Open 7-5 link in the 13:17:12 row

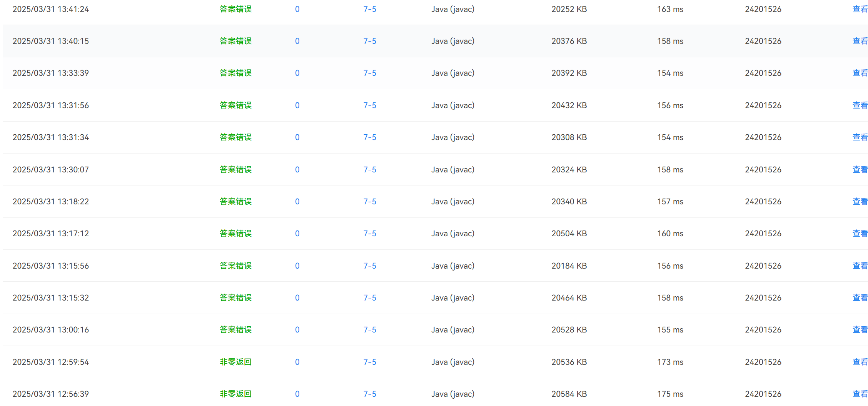pos(370,234)
